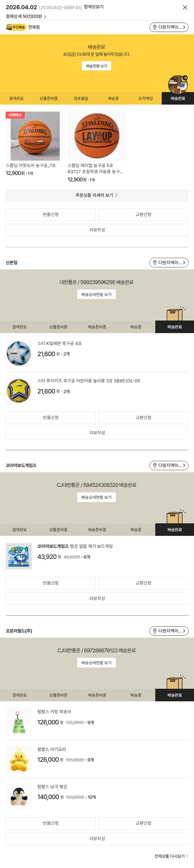Open 다원지역아… location pill next to 산본점
The width and height of the screenshot is (194, 868).
coord(169,262)
